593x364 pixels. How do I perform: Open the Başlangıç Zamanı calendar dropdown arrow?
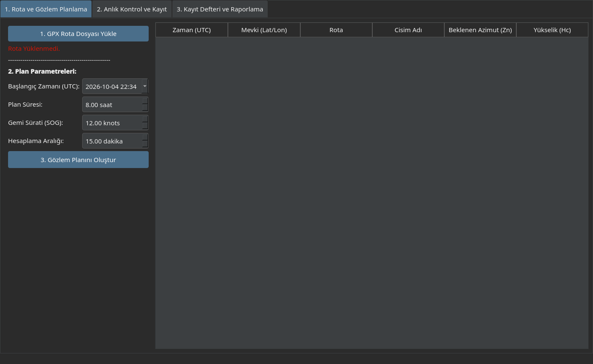(145, 86)
